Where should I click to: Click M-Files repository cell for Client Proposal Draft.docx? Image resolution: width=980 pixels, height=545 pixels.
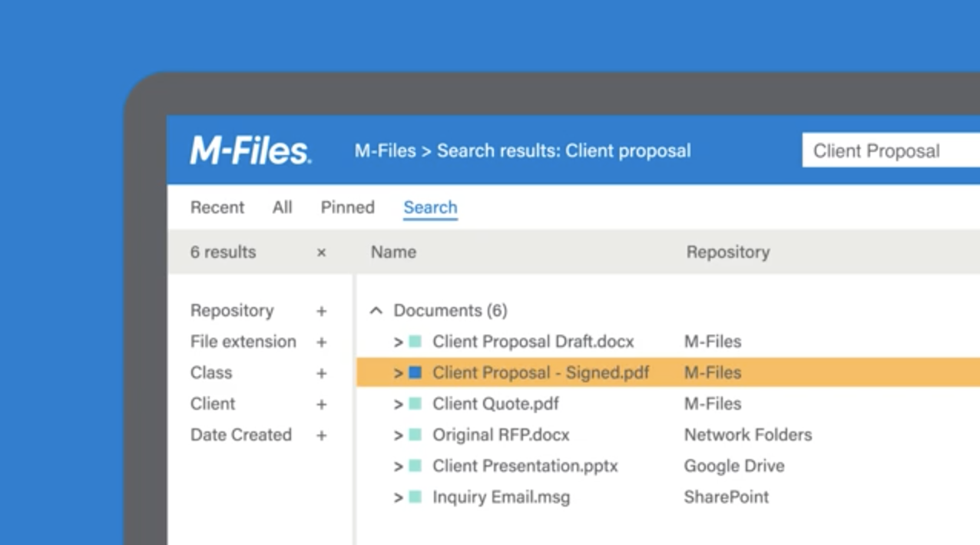[713, 342]
